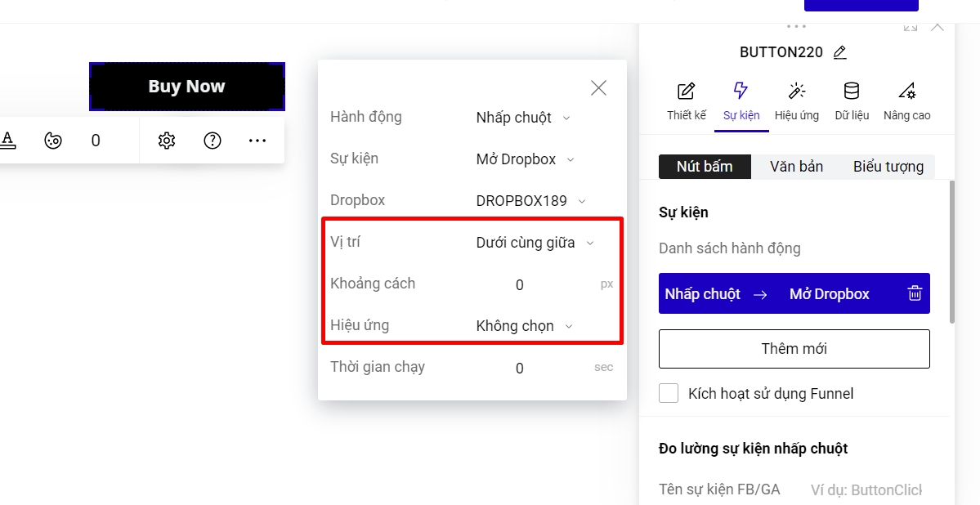Click the Buy Now button on canvas
The width and height of the screenshot is (980, 505).
[186, 87]
